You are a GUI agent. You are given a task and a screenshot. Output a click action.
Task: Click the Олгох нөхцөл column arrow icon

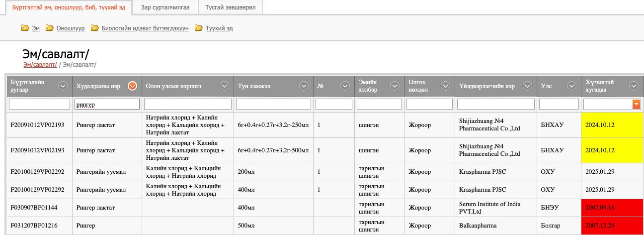pyautogui.click(x=445, y=86)
